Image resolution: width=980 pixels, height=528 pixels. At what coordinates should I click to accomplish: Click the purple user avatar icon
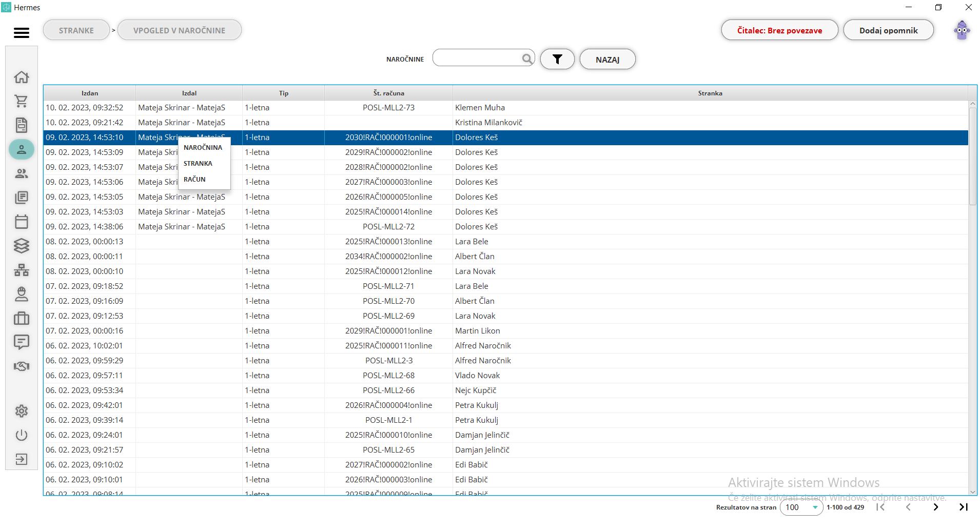coord(962,30)
